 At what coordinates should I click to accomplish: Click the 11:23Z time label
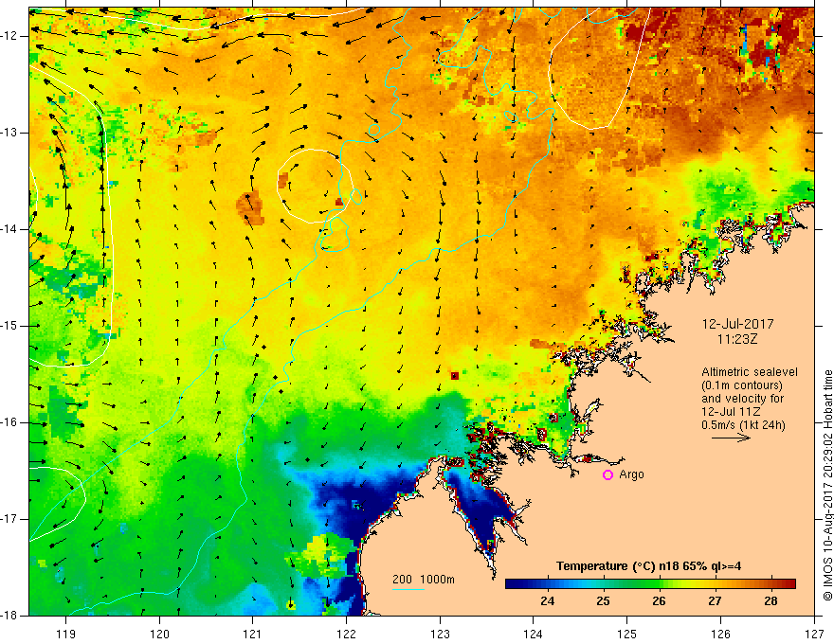[737, 339]
